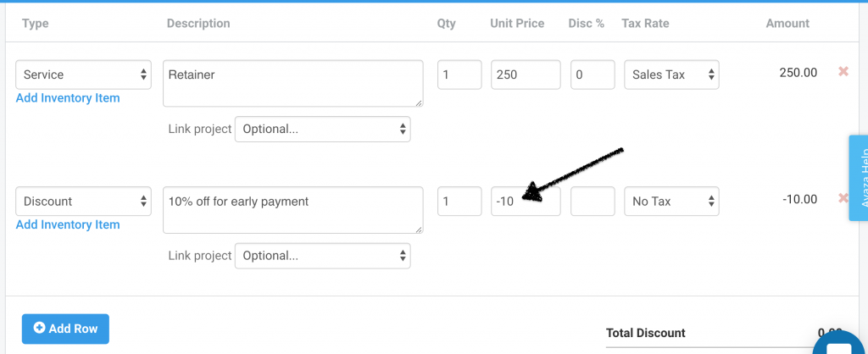
Task: Open the Avaza Help side tab
Action: [x=859, y=178]
